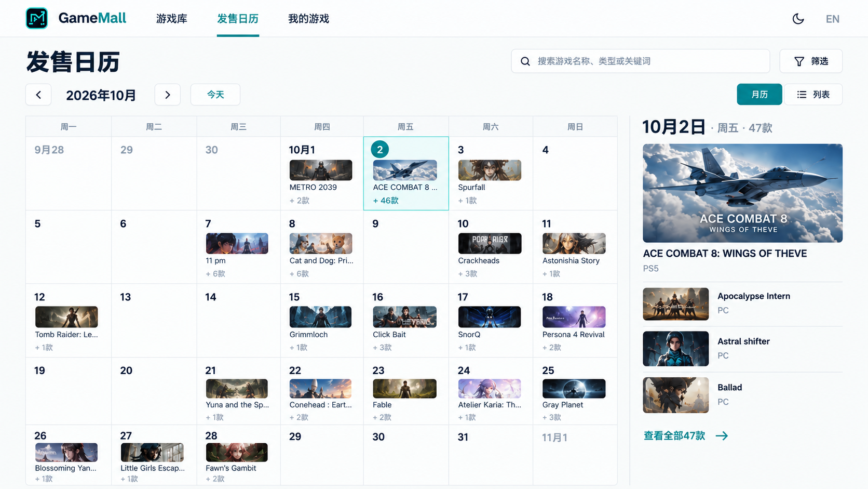
Task: Open Persona 4 Revival thumbnail
Action: point(574,317)
